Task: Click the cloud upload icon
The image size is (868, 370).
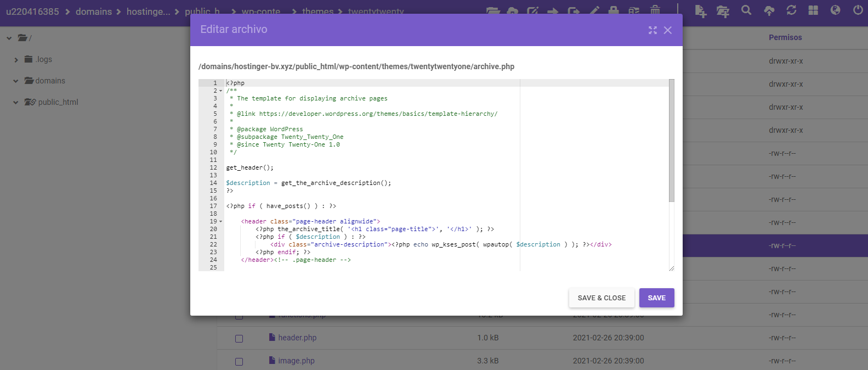Action: [x=769, y=11]
